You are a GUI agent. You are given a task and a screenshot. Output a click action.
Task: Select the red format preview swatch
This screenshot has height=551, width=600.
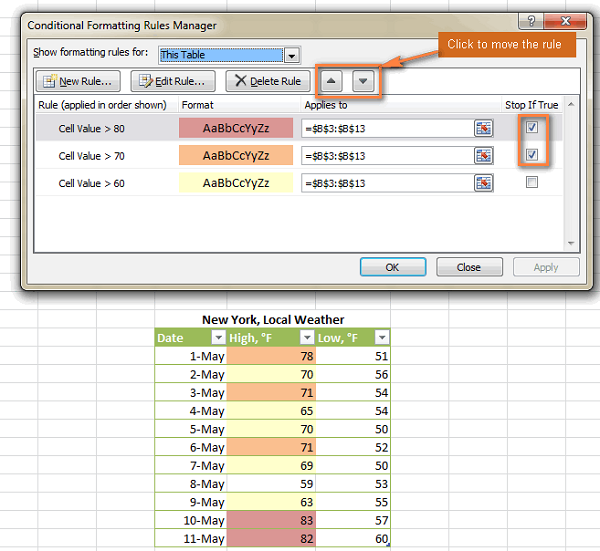click(236, 128)
